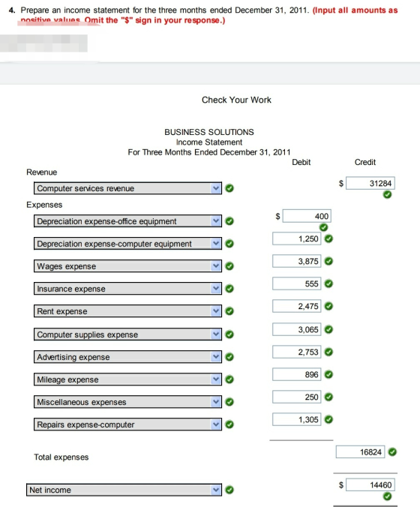
Task: Click the wages amount field showing 3,875
Action: tap(297, 261)
